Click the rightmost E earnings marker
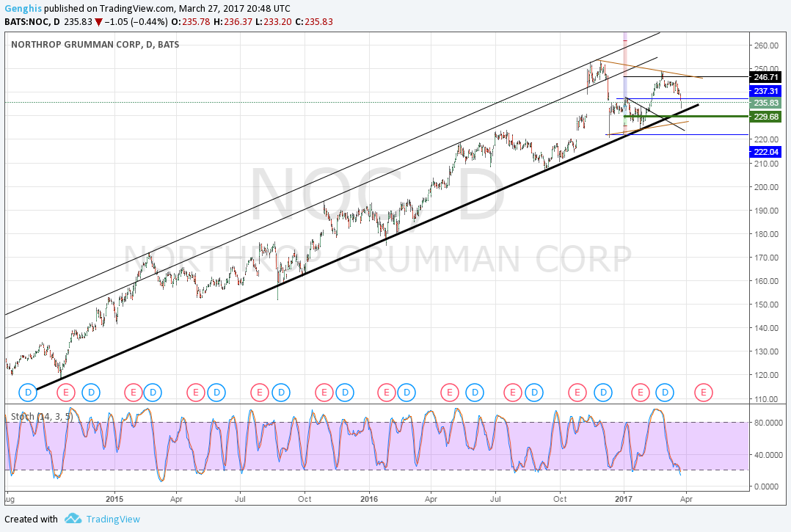Viewport: 791px width, 532px height. [704, 393]
